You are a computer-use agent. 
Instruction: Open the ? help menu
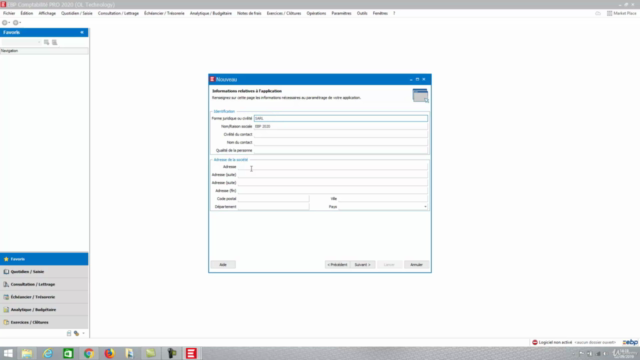click(394, 13)
